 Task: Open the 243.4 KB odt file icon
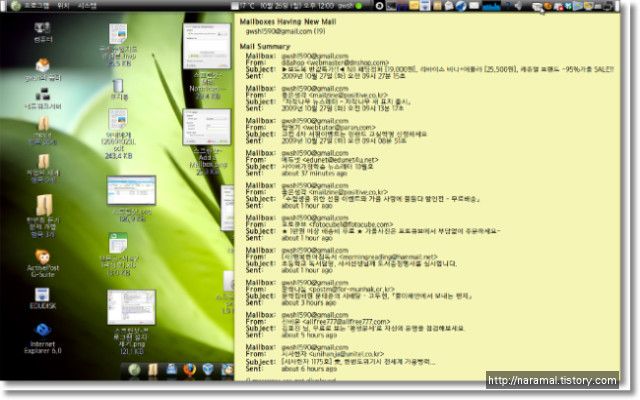118,119
